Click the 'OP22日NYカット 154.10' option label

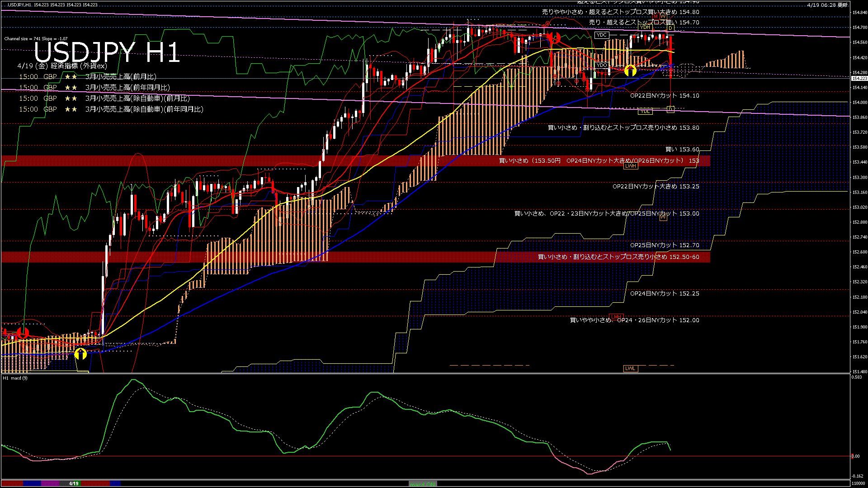pyautogui.click(x=664, y=96)
